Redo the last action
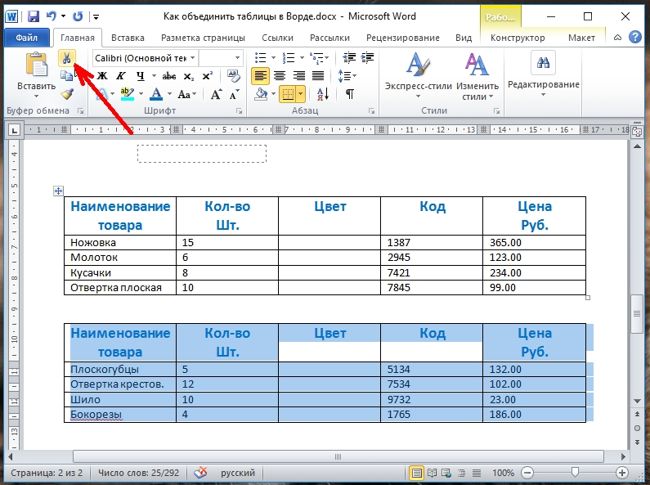650x485 pixels. (78, 17)
